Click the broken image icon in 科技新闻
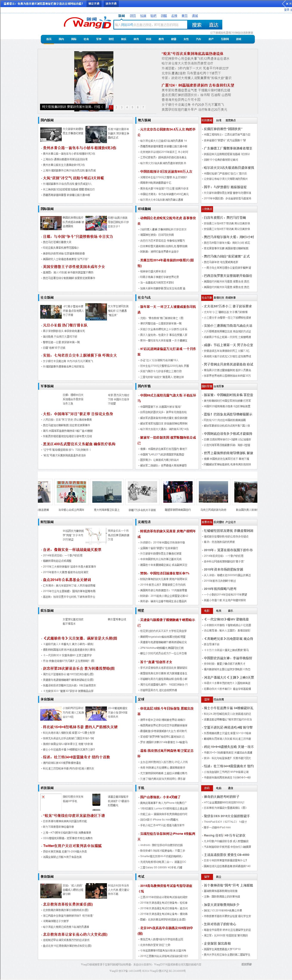This screenshot has width=292, height=980. (43, 797)
